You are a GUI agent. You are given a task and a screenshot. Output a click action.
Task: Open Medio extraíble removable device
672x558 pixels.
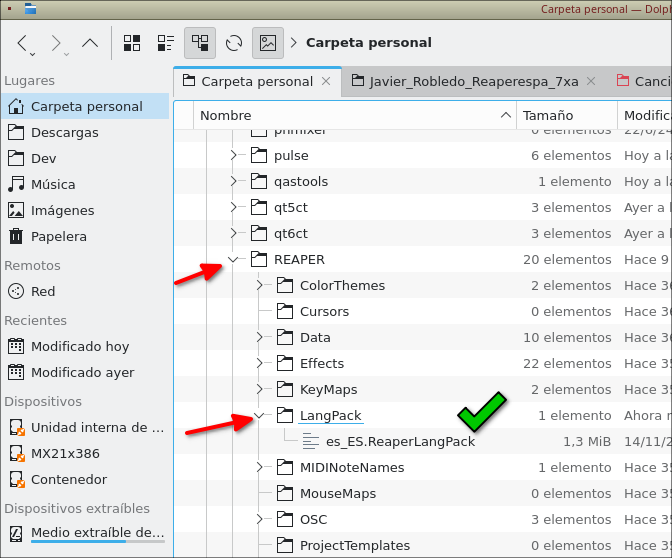pos(86,534)
